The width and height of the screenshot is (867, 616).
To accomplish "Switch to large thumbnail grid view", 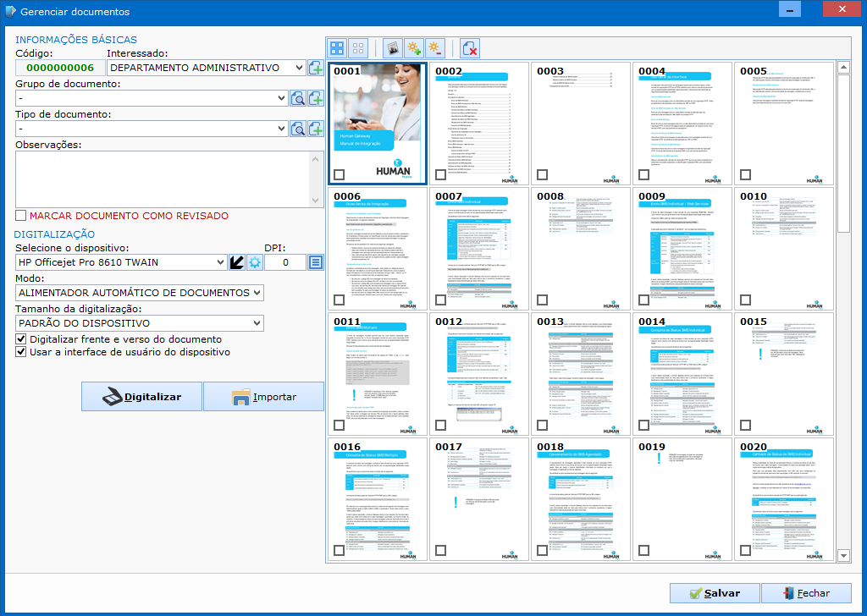I will (x=337, y=48).
